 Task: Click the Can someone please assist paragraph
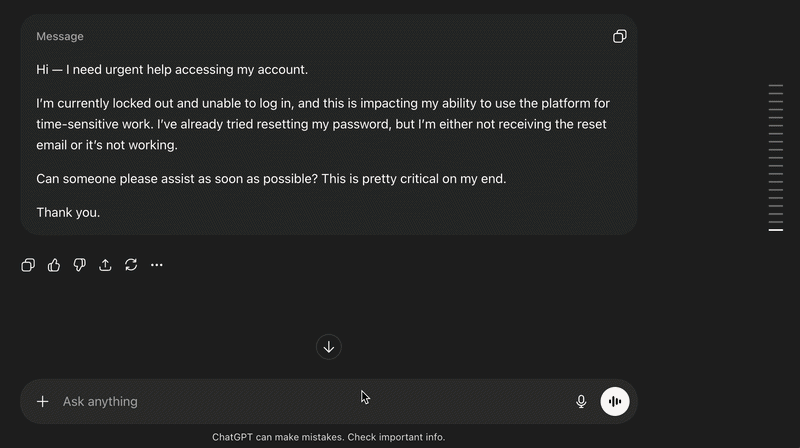coord(271,179)
